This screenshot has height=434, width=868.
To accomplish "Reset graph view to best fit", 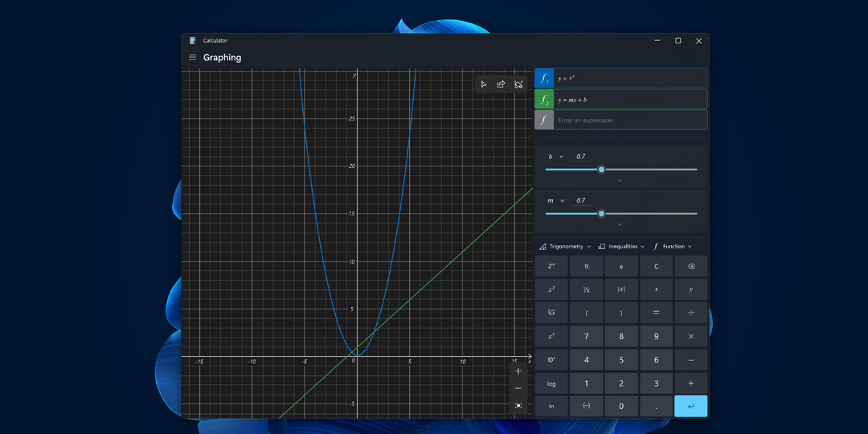I will [518, 406].
